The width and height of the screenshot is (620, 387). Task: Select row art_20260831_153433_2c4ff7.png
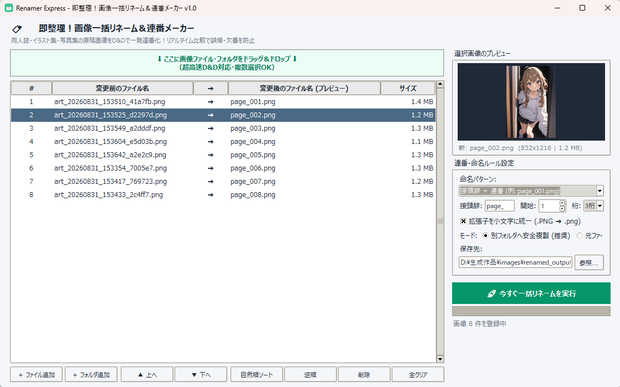click(x=223, y=195)
